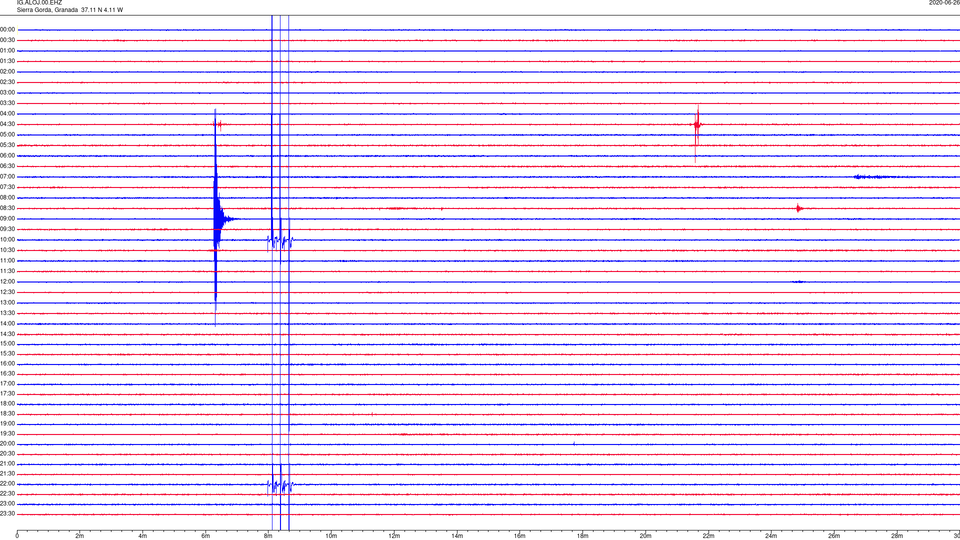The width and height of the screenshot is (960, 540).
Task: Click the blue calibration pulses on the 22:00 trace
Action: 280,486
